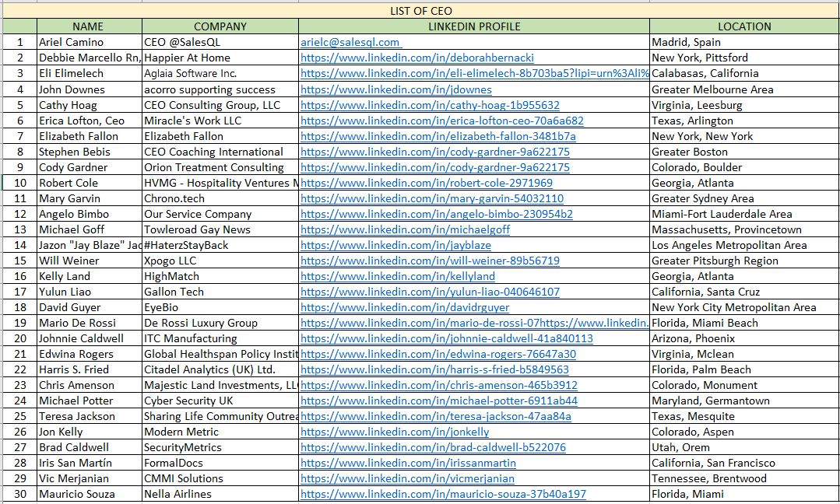Select the EyeBio company cell
Image resolution: width=840 pixels, height=504 pixels.
[x=220, y=307]
